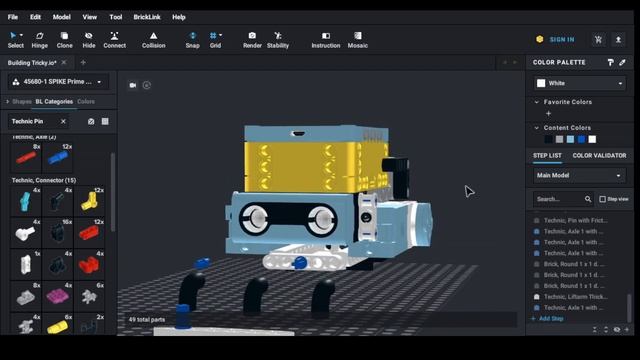Screen dimensions: 640x360
Task: Click the expand steps icon below step list
Action: click(606, 329)
